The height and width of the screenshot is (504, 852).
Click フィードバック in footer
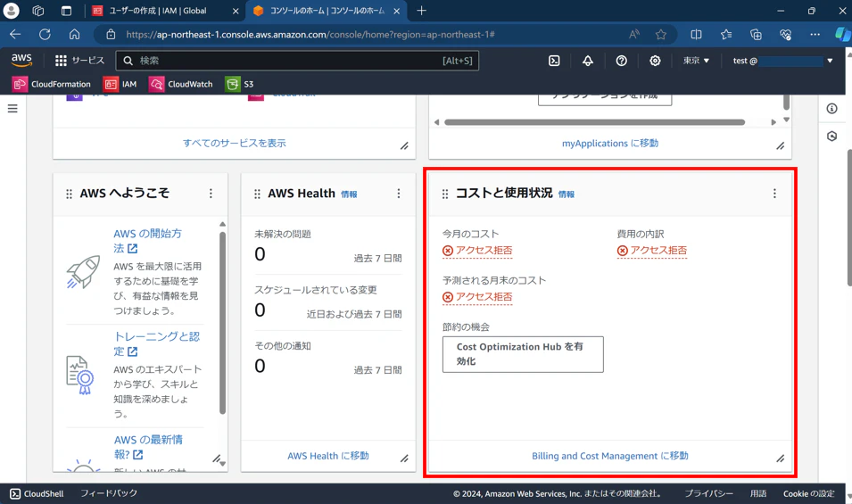(109, 493)
